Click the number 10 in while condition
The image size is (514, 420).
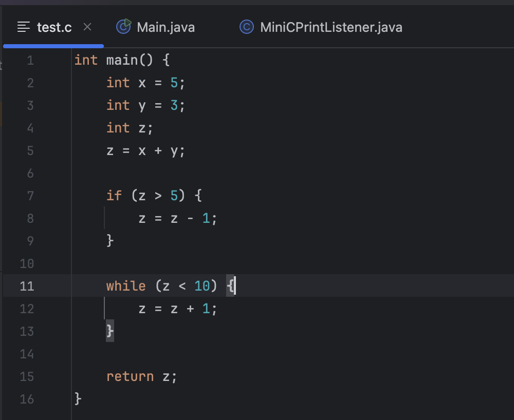click(202, 286)
